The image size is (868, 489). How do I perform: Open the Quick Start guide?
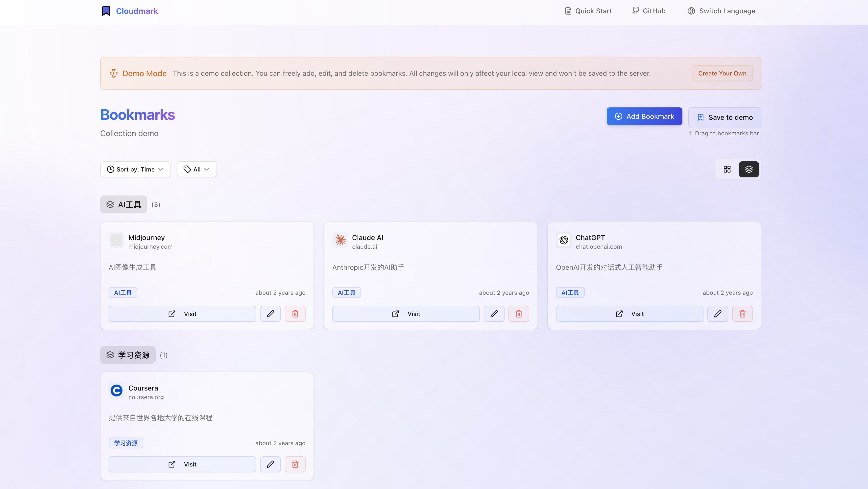[x=588, y=11]
